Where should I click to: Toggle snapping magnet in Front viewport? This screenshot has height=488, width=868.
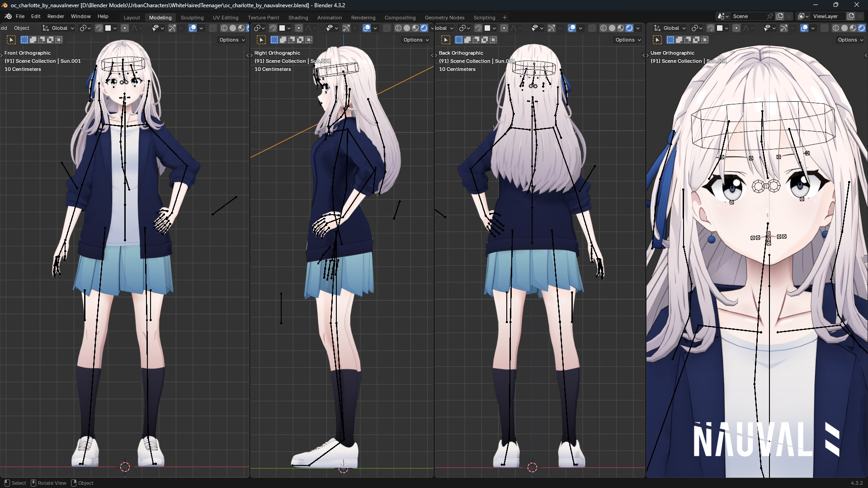99,28
